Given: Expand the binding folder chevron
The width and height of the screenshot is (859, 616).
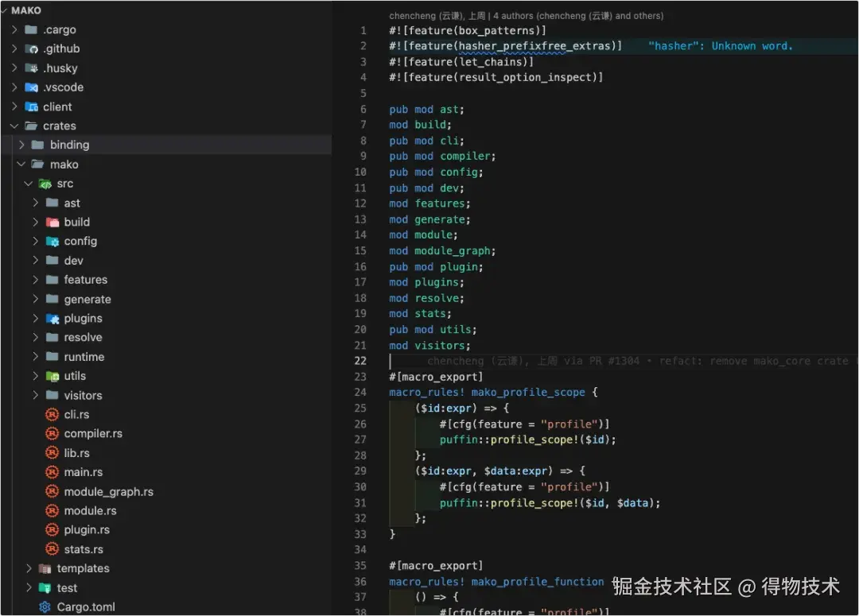Looking at the screenshot, I should (21, 145).
